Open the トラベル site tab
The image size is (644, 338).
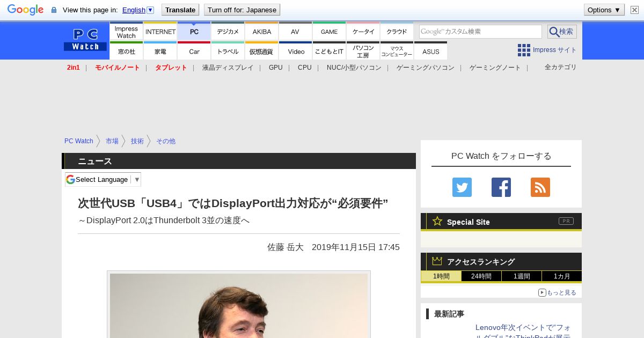click(x=228, y=51)
